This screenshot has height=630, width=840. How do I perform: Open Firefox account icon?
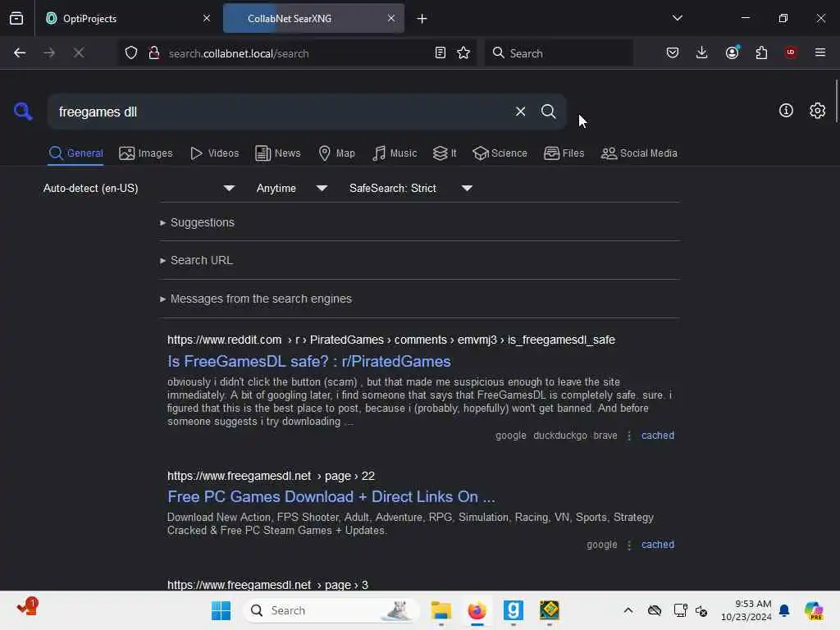(733, 52)
